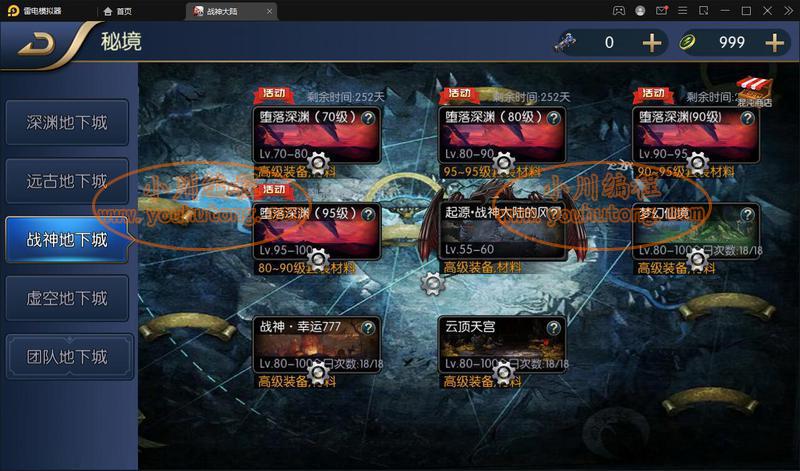Select the 虚空地下城 category

67,298
